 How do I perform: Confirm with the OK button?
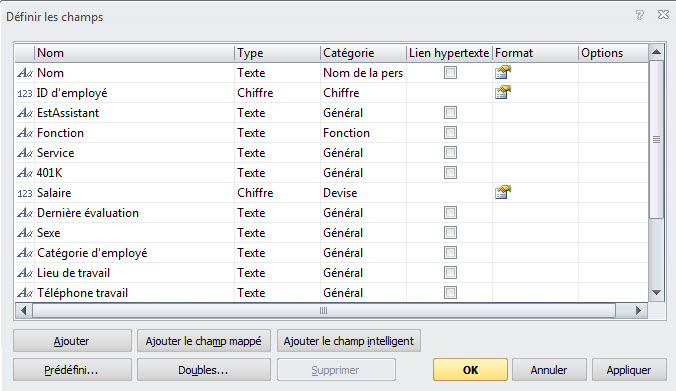point(470,370)
